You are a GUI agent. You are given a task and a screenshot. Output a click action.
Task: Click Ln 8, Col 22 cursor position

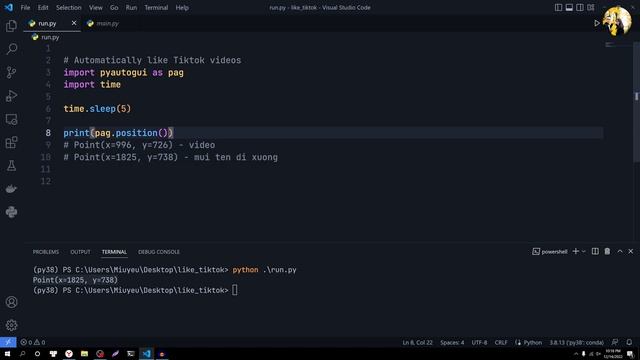click(417, 342)
